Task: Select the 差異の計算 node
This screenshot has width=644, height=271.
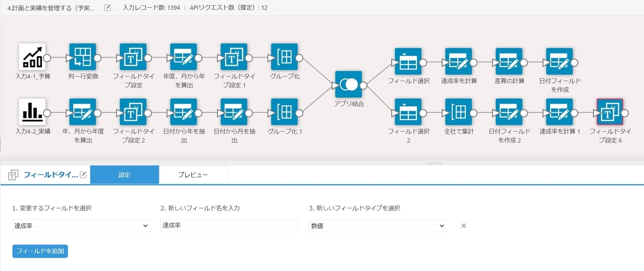Action: (x=509, y=62)
